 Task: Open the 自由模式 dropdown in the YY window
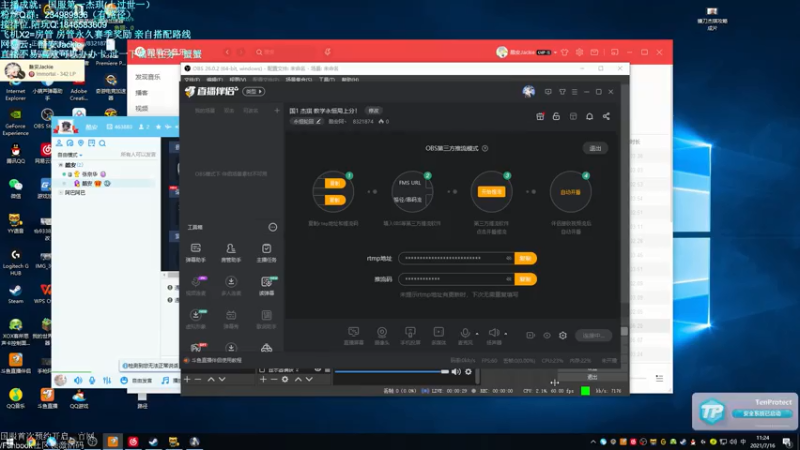[x=70, y=155]
